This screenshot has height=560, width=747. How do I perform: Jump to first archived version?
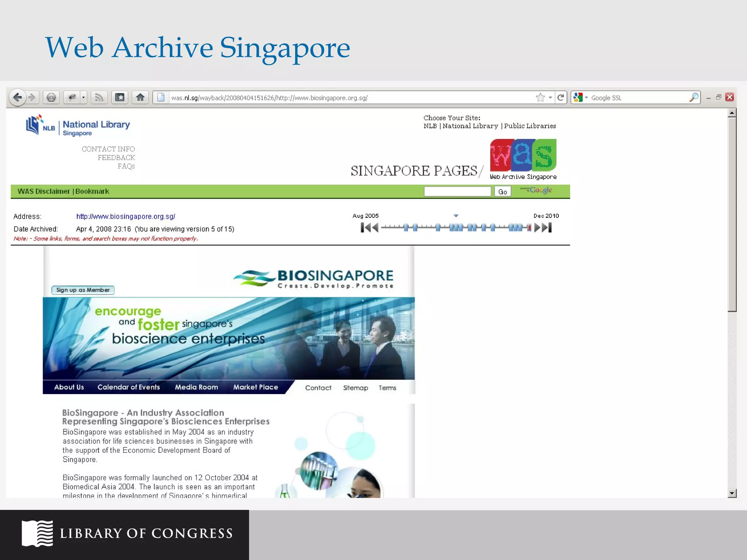(365, 228)
